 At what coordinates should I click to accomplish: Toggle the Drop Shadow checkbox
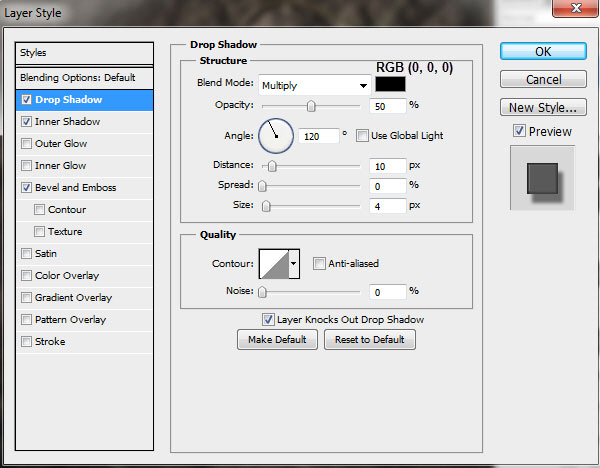(x=26, y=100)
